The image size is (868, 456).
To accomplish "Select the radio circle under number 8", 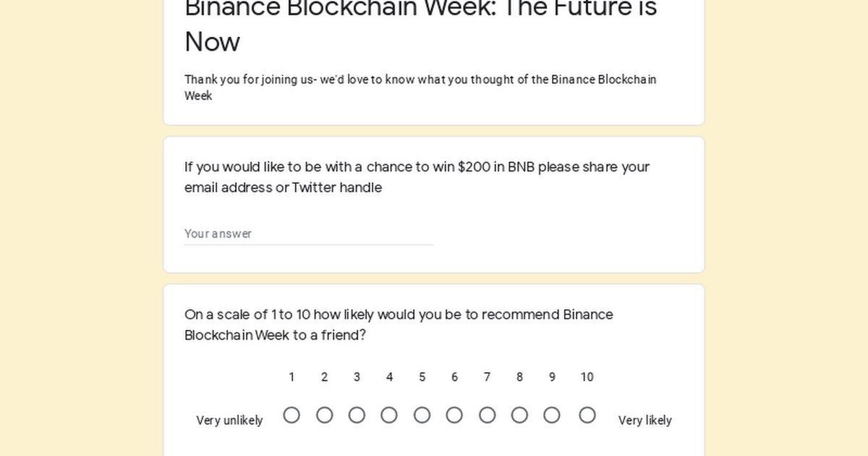I will click(519, 415).
